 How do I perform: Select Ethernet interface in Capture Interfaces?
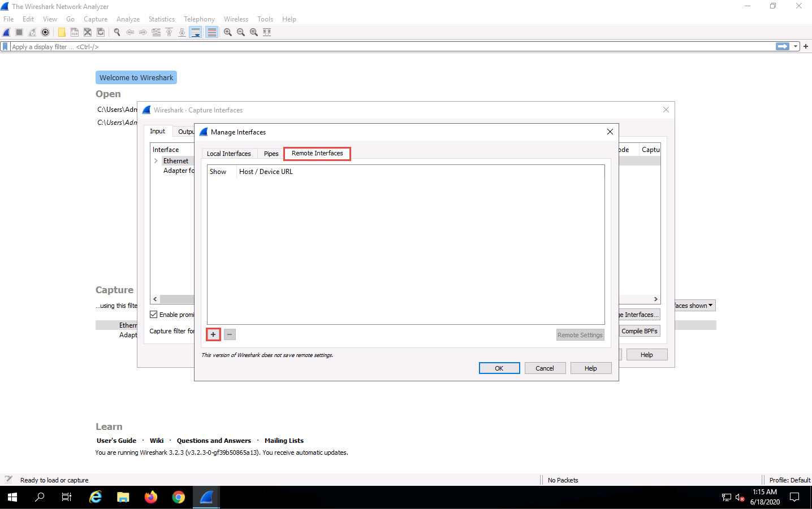(176, 161)
